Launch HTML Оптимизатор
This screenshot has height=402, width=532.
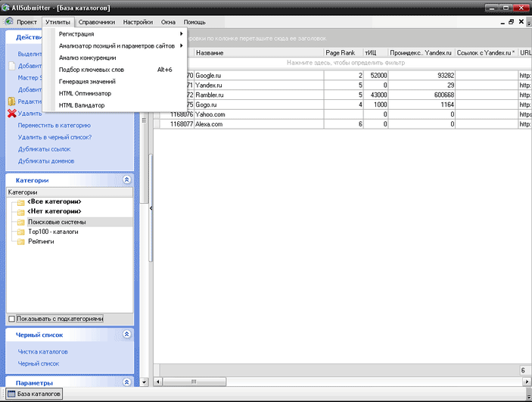pos(115,93)
